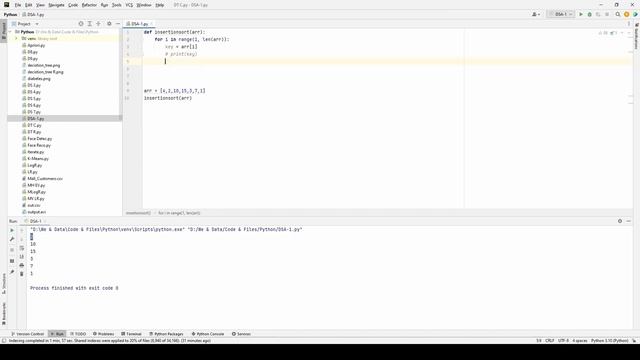Image resolution: width=640 pixels, height=360 pixels.
Task: Open Problems tool tab
Action: point(103,334)
